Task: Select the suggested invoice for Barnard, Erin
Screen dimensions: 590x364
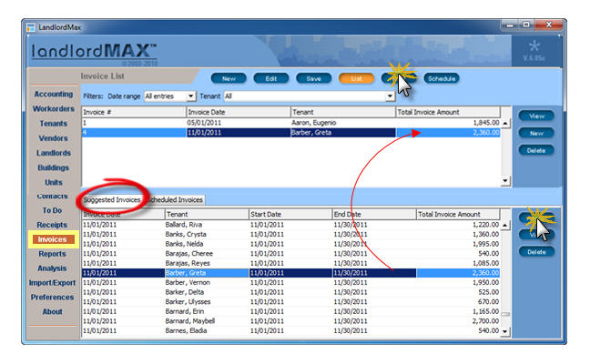Action: 290,311
